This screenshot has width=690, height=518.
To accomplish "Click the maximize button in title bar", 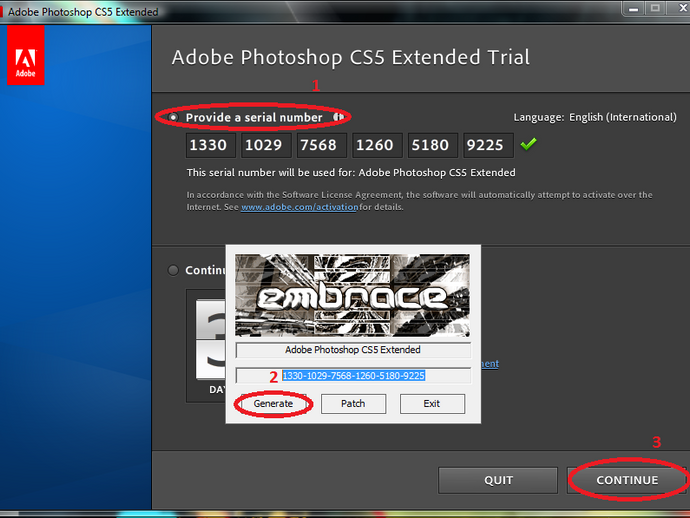I will click(x=655, y=8).
